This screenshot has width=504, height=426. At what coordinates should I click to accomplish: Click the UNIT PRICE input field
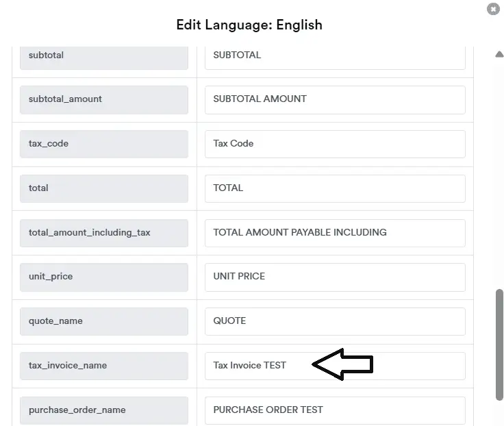(334, 277)
